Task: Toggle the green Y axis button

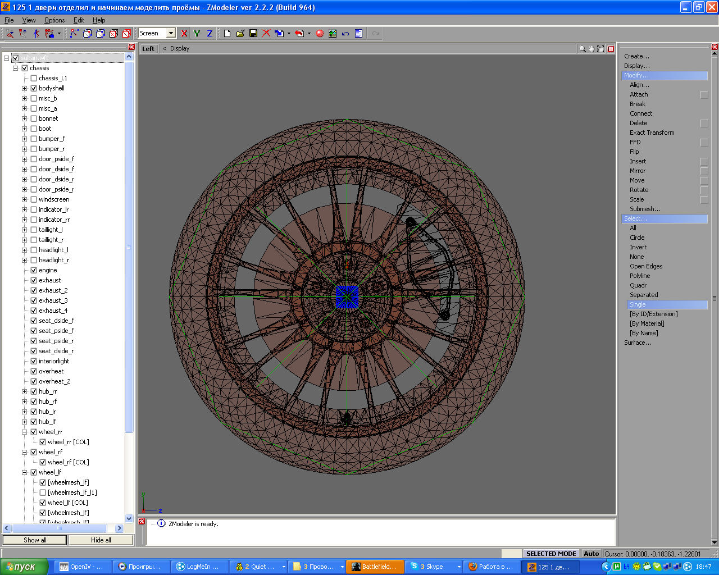Action: (197, 34)
